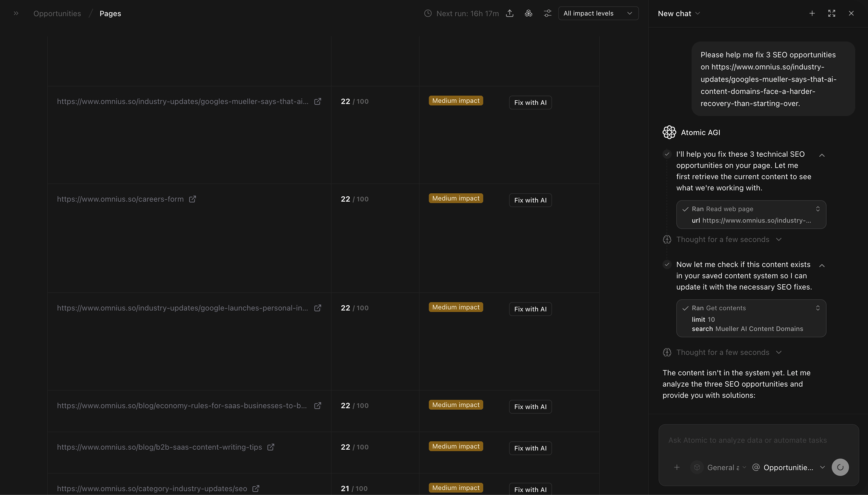Image resolution: width=868 pixels, height=495 pixels.
Task: Click Fix with AI for the careers-form page
Action: tap(530, 200)
